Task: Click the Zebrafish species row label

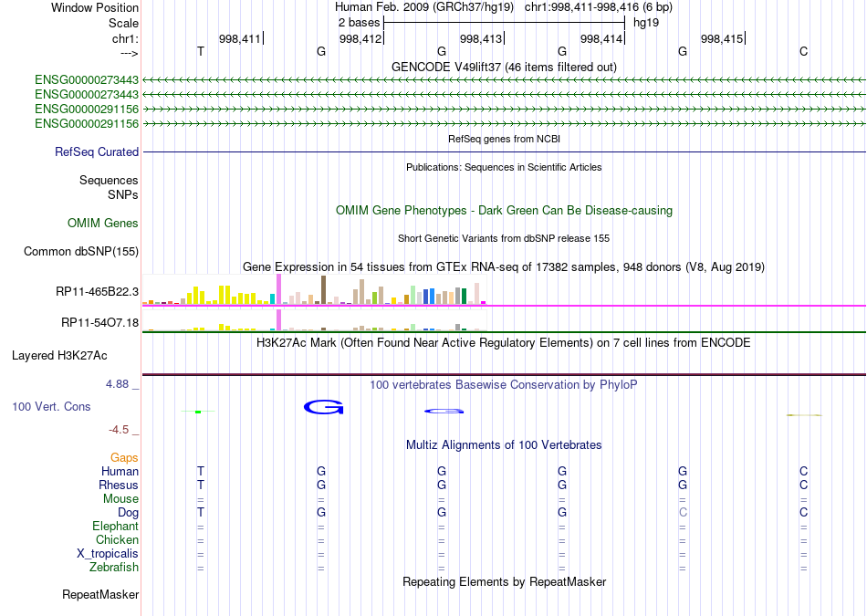Action: (x=114, y=568)
